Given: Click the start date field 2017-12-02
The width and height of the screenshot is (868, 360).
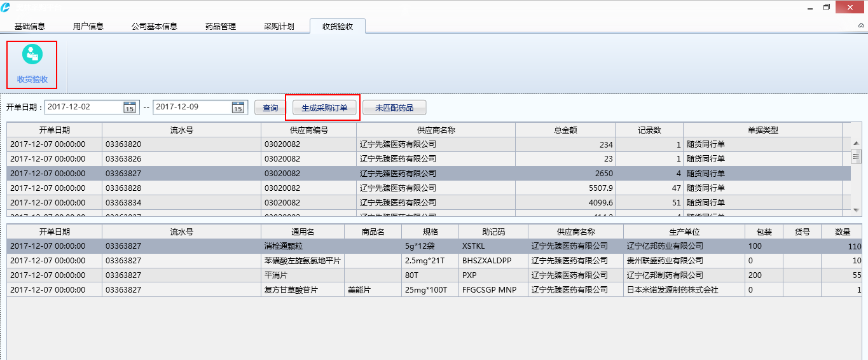Looking at the screenshot, I should 83,107.
